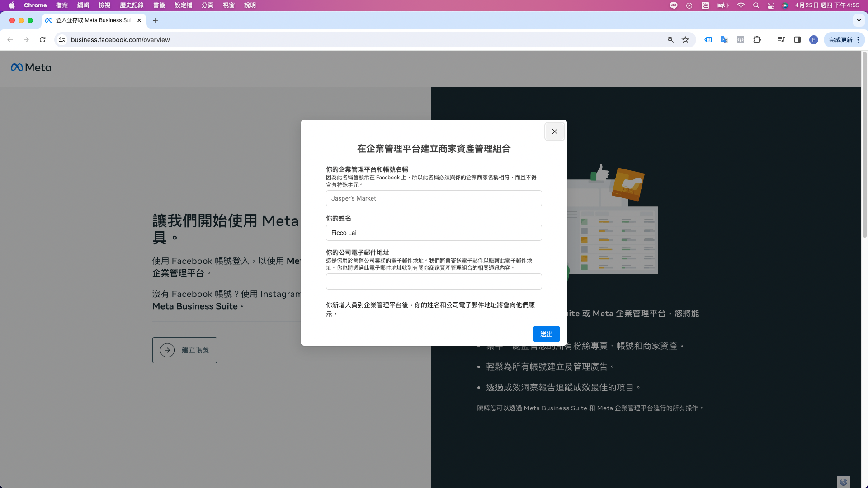This screenshot has width=868, height=488.
Task: Open a new browser tab
Action: coord(155,20)
